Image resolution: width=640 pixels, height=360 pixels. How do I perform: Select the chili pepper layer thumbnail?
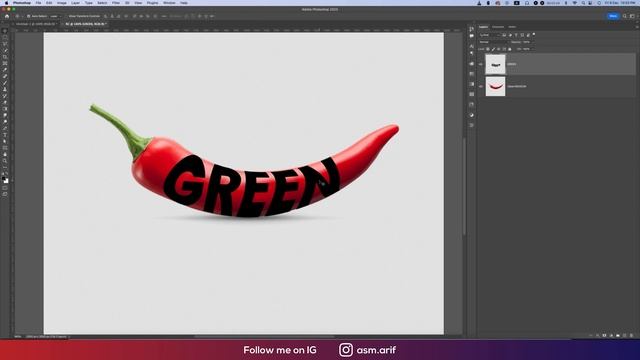[495, 86]
